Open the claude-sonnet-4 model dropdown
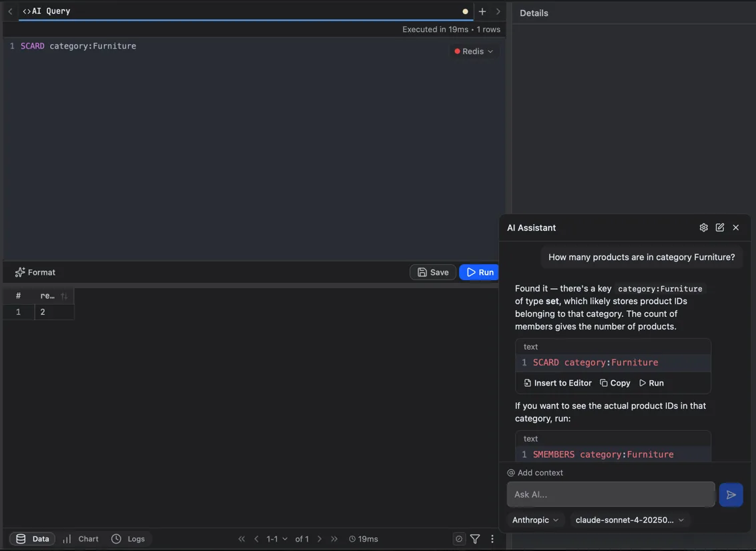The width and height of the screenshot is (756, 551). pos(630,520)
